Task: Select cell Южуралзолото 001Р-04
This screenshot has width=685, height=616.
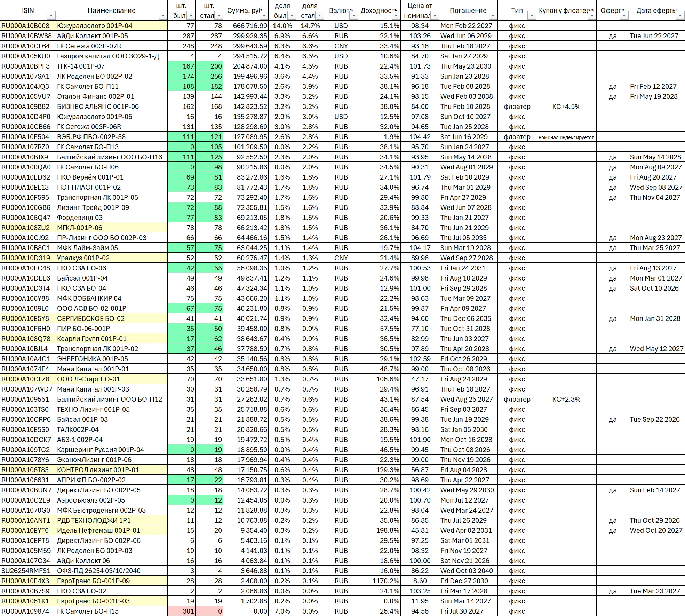Action: (x=112, y=26)
